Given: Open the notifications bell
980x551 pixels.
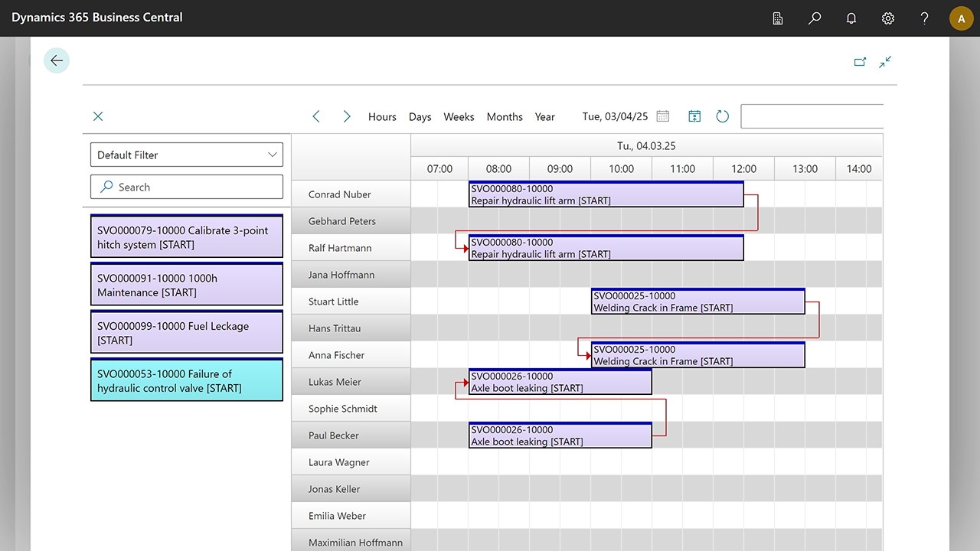Looking at the screenshot, I should tap(851, 18).
